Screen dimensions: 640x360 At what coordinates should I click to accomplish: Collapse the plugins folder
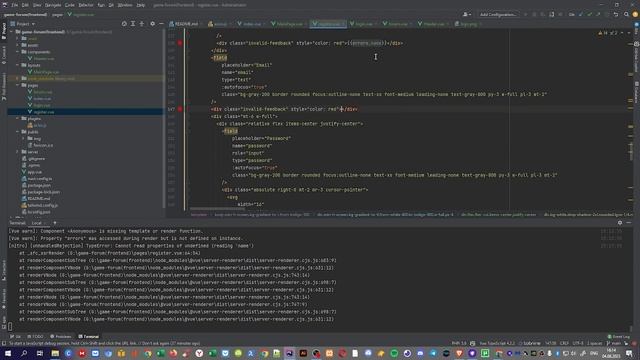[x=18, y=118]
